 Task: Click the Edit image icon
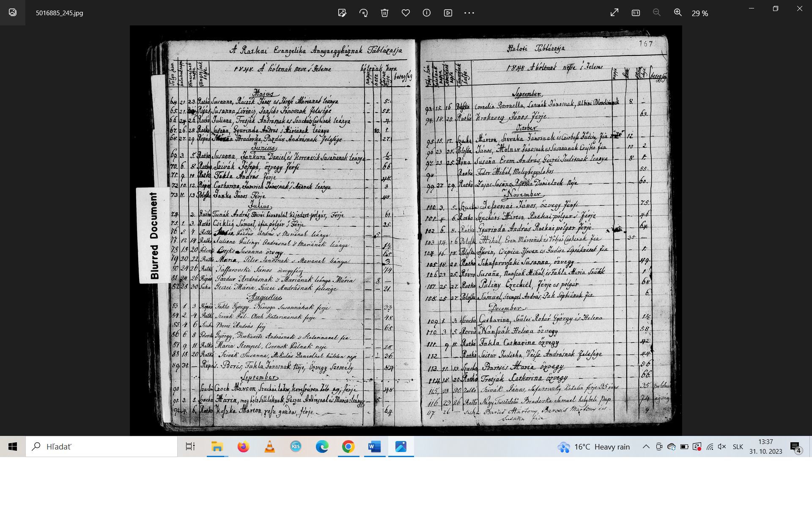click(x=342, y=13)
